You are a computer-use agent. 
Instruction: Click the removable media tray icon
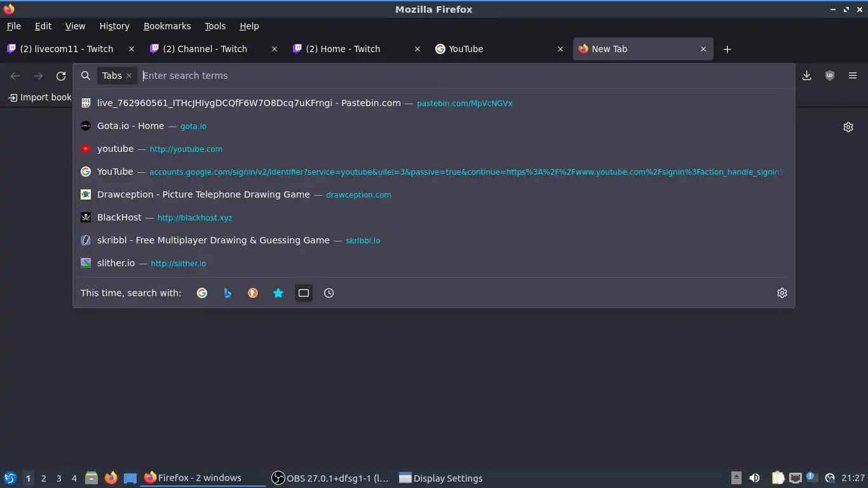(736, 478)
